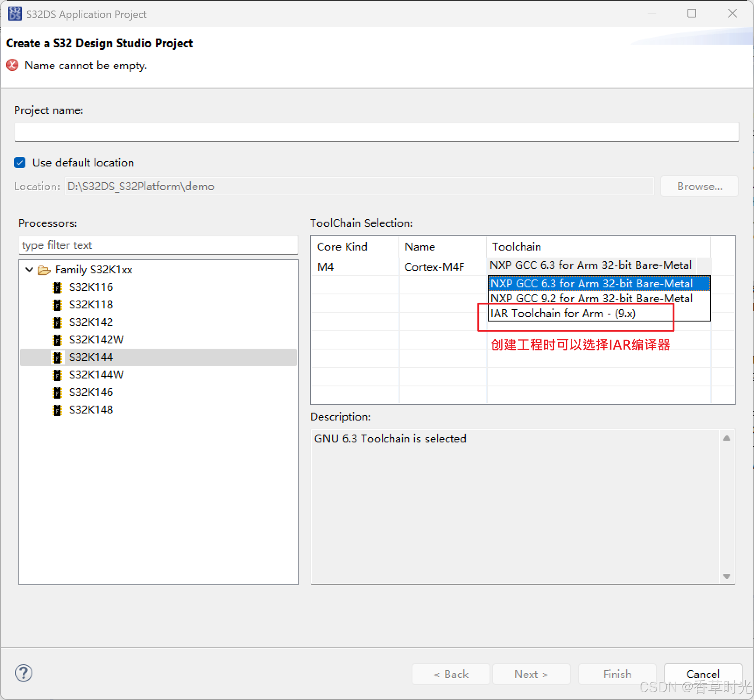Click the Browse... button
The height and width of the screenshot is (700, 754).
(x=700, y=187)
